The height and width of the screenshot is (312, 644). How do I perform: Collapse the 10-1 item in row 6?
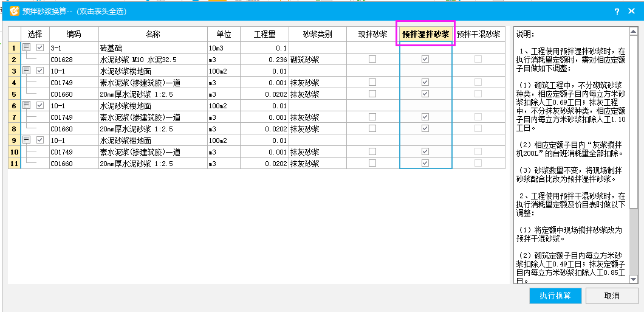(x=26, y=106)
